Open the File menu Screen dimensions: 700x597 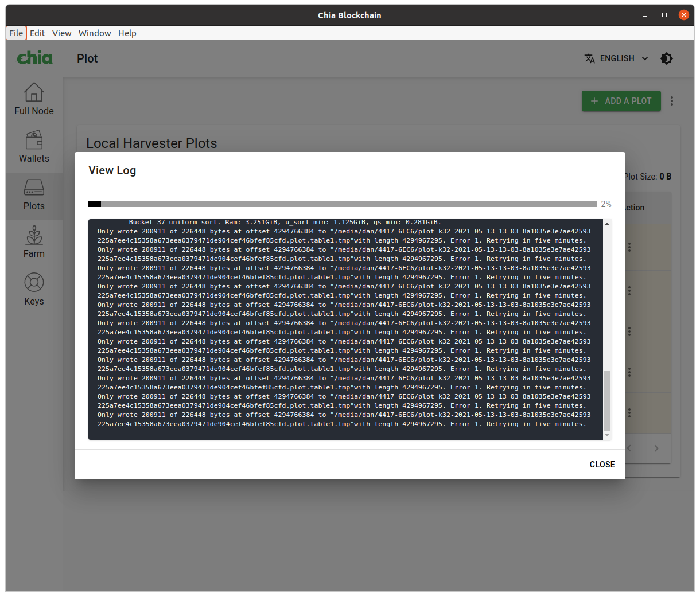(16, 33)
